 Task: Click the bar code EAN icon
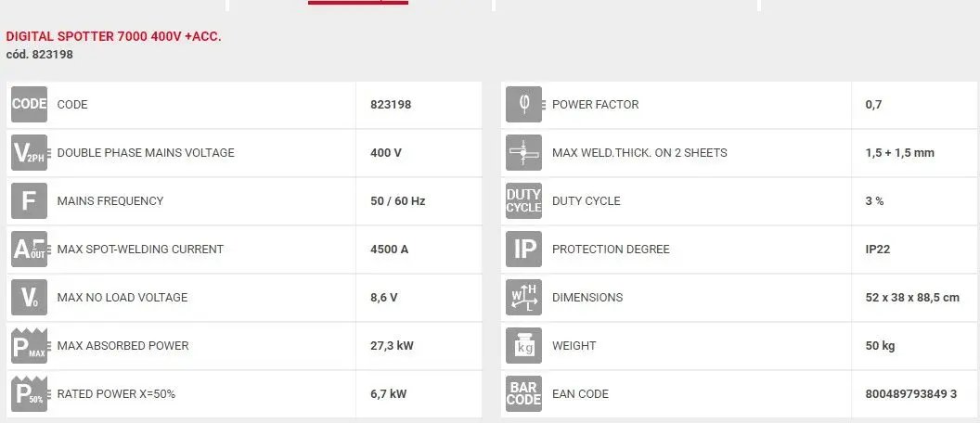coord(523,393)
